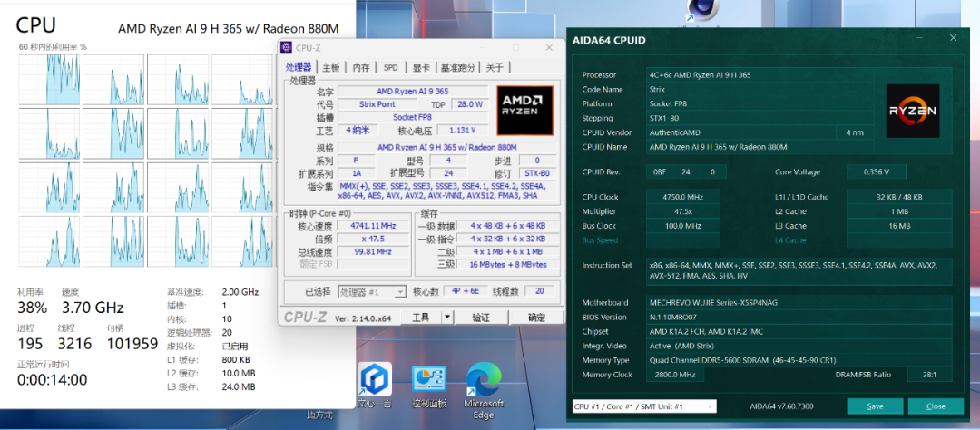Switch to the 处理器 tab in CPU-Z
980x430 pixels.
tap(299, 67)
